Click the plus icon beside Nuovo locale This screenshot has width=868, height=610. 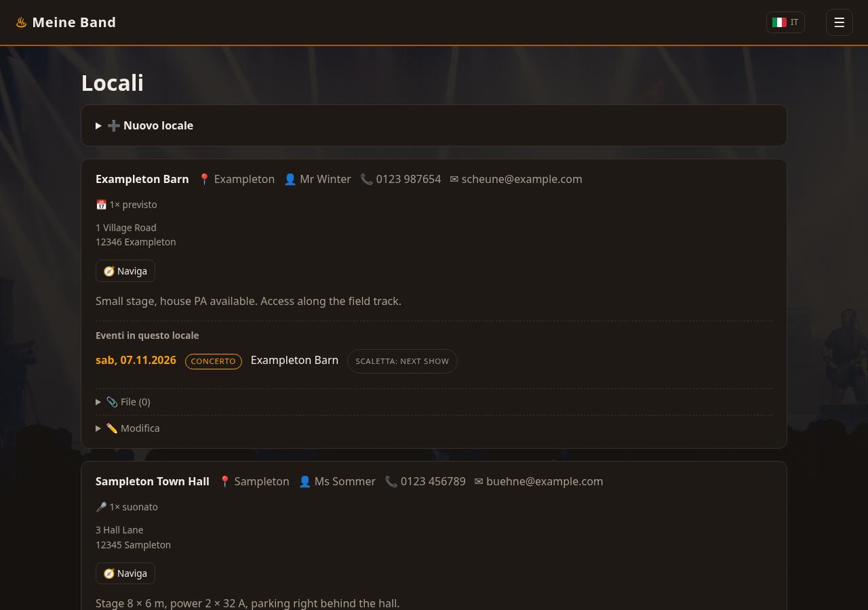point(114,125)
